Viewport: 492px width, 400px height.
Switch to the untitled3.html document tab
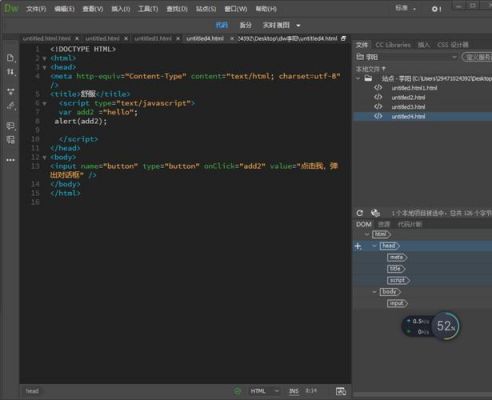[x=153, y=39]
